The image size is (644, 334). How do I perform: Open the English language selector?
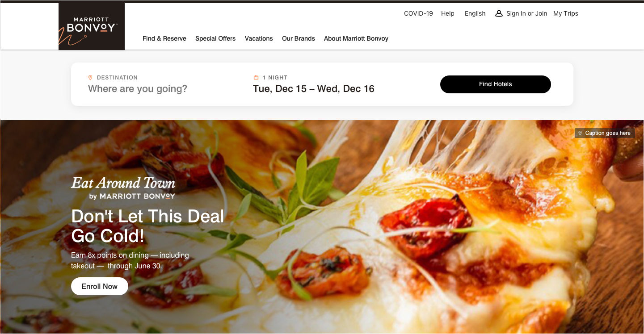coord(475,13)
